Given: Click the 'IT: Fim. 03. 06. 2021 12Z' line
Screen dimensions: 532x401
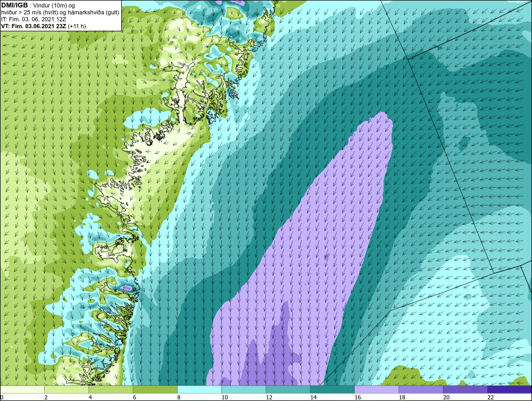Looking at the screenshot, I should point(34,19).
